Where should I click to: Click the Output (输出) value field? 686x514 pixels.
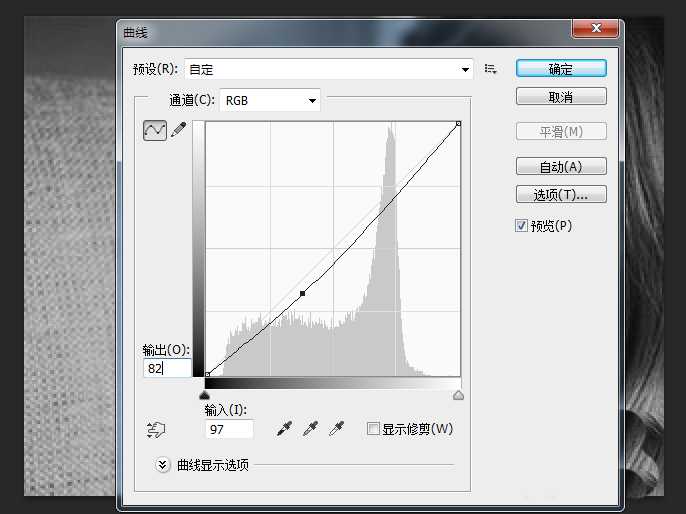(167, 369)
